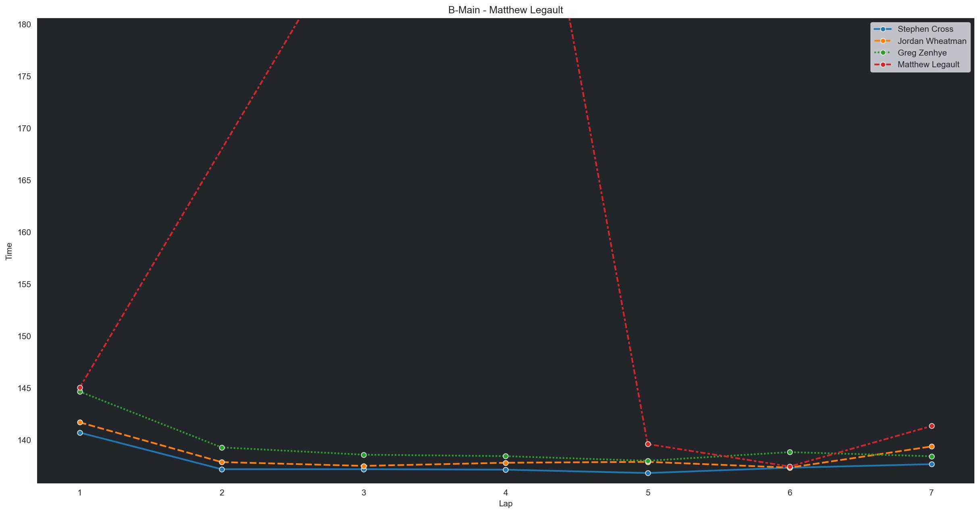This screenshot has width=980, height=514.
Task: Click Jordan Wheatman's orange lap 1 point
Action: tap(80, 422)
